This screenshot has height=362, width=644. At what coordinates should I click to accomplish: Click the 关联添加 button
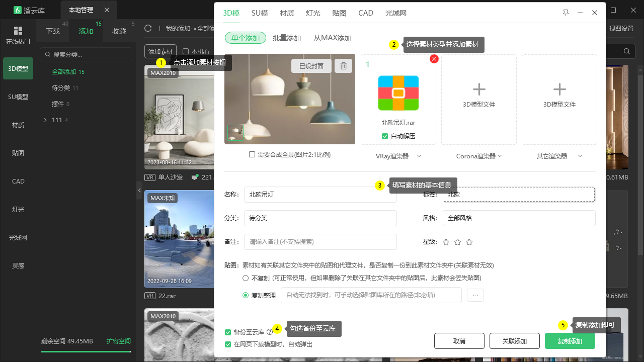515,341
